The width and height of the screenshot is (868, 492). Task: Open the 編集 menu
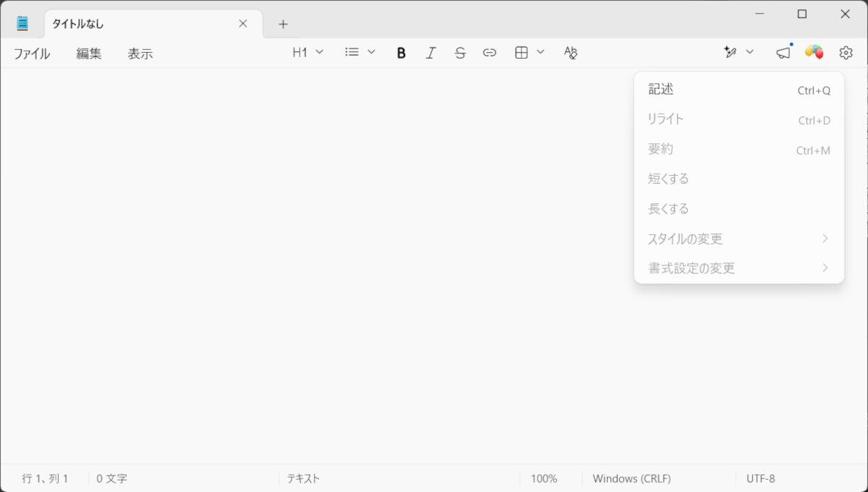click(x=89, y=54)
